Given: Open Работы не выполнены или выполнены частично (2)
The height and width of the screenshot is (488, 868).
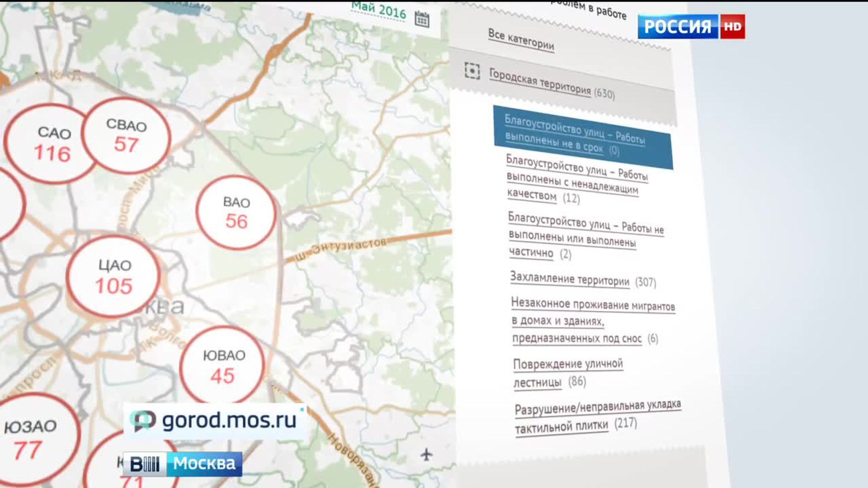Looking at the screenshot, I should tap(586, 235).
